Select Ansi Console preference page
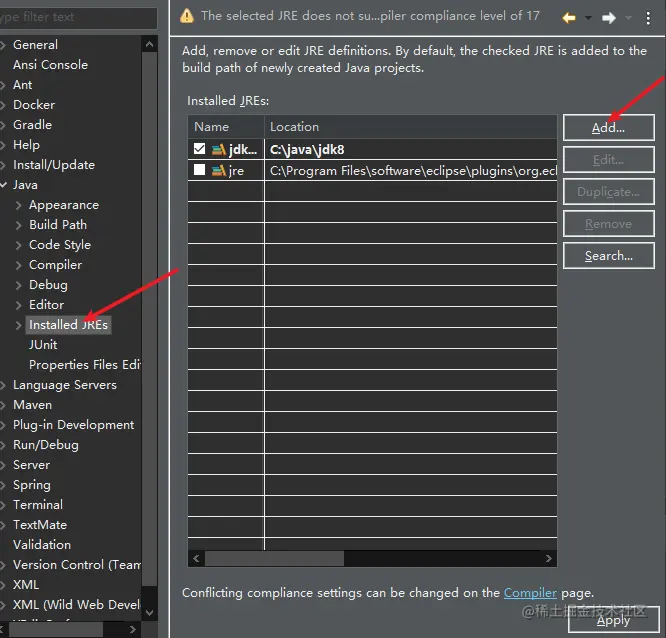The width and height of the screenshot is (666, 638). coord(50,65)
